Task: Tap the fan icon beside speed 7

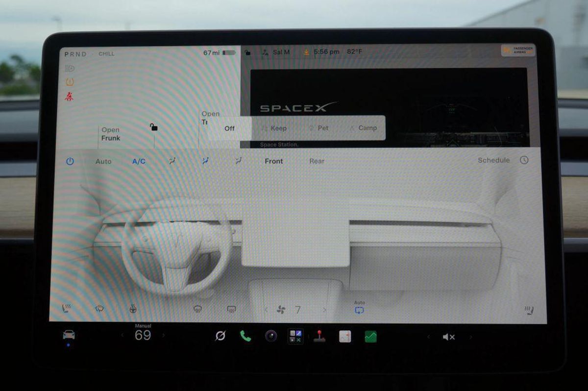Action: click(282, 310)
